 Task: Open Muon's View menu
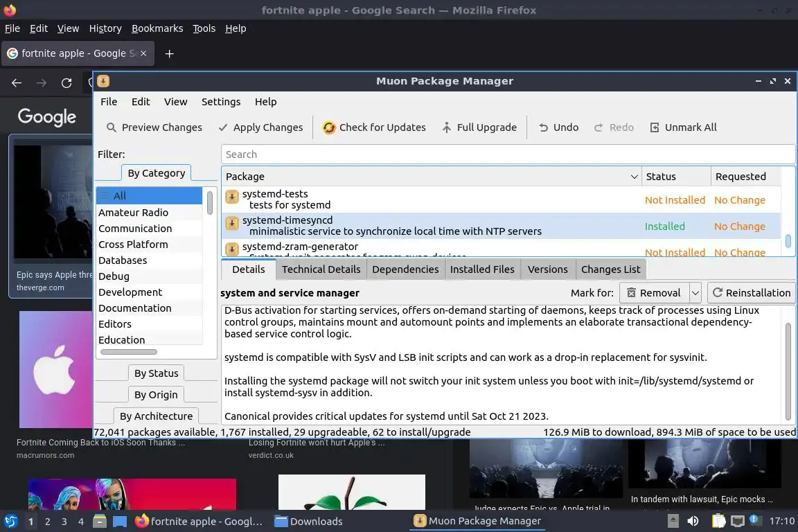pyautogui.click(x=175, y=102)
